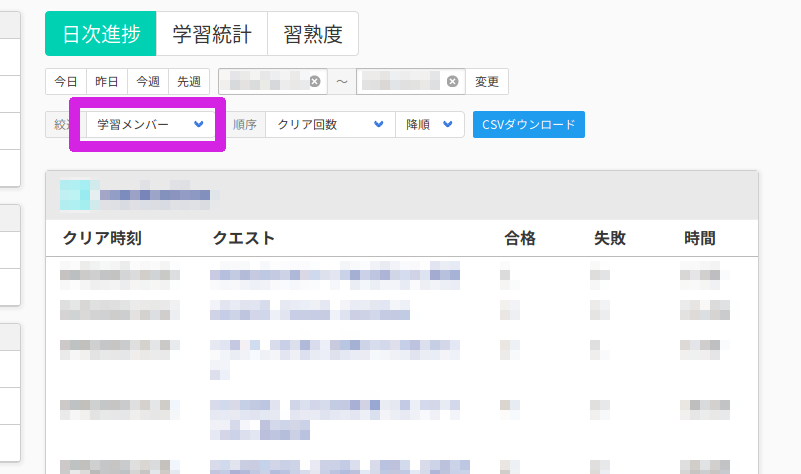Clear the end date field with its x icon
801x474 pixels.
tap(453, 81)
